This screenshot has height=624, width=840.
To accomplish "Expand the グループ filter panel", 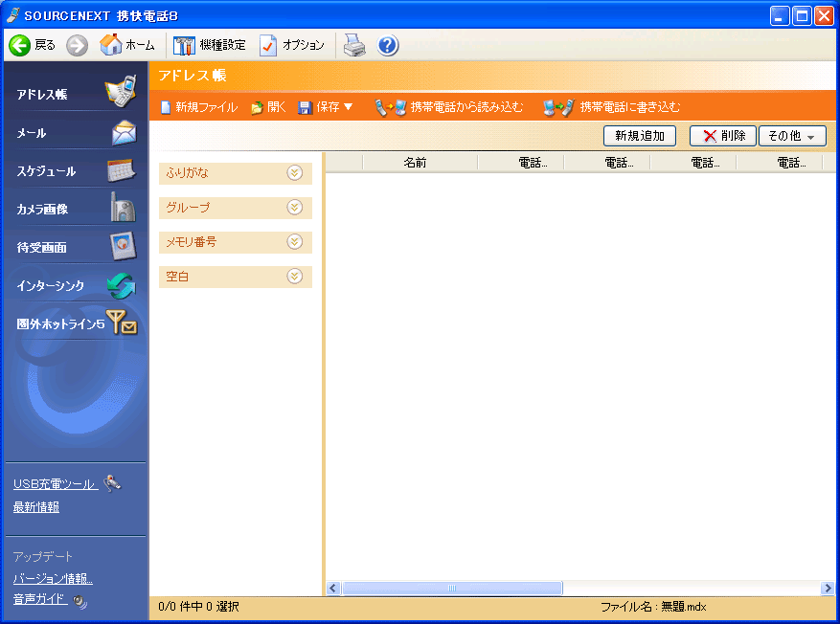I will (x=295, y=207).
